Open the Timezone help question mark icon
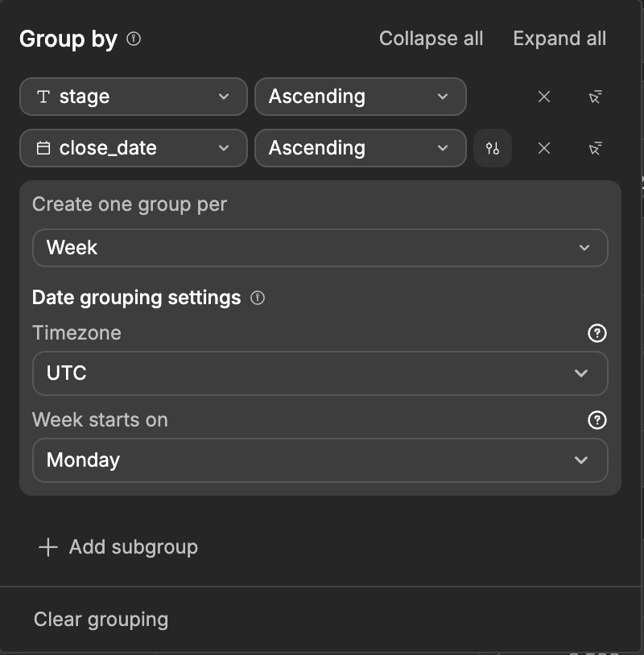Image resolution: width=644 pixels, height=655 pixels. click(x=597, y=333)
